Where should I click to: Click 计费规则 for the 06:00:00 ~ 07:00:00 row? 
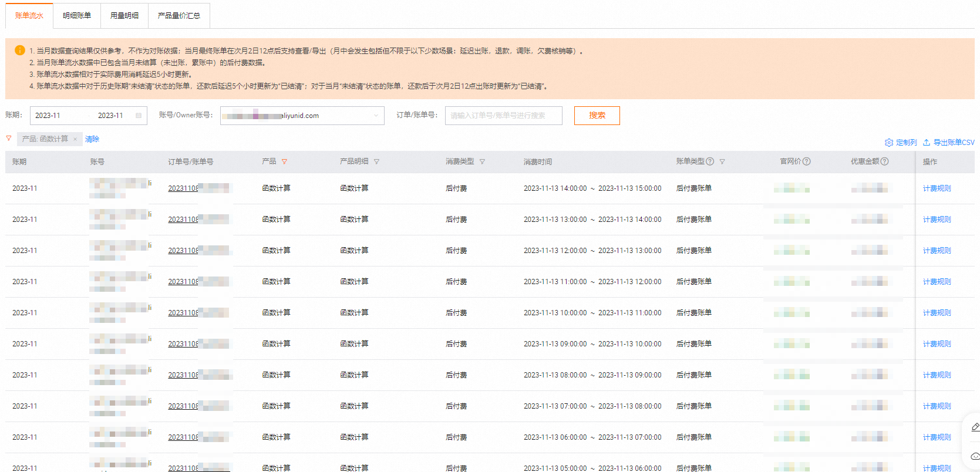937,437
